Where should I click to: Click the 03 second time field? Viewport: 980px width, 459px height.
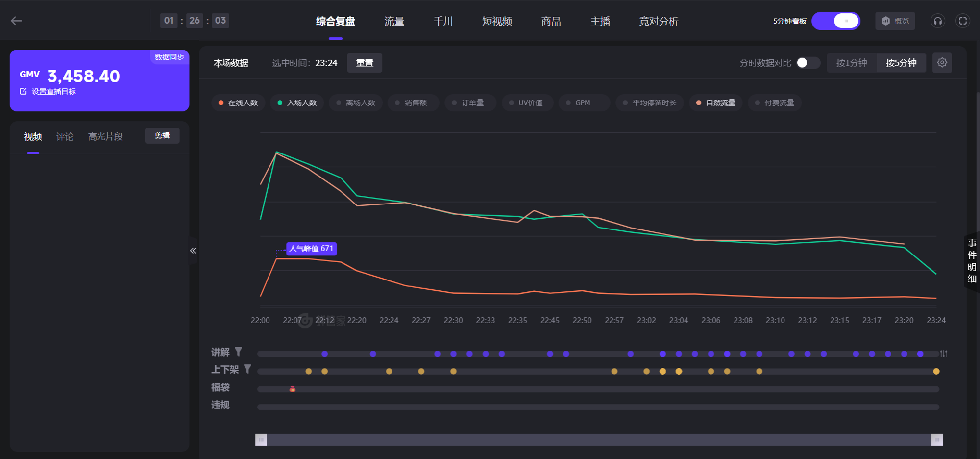click(220, 21)
